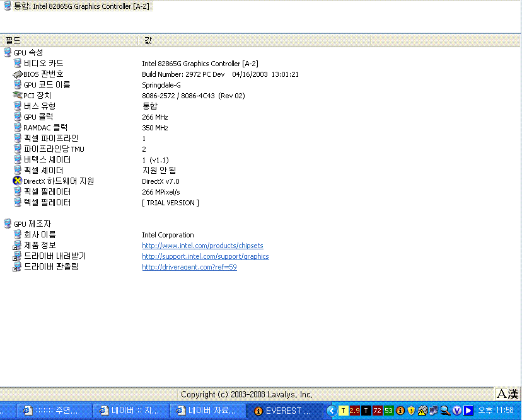Select the Build Number 2972 BIOS value

coord(220,74)
